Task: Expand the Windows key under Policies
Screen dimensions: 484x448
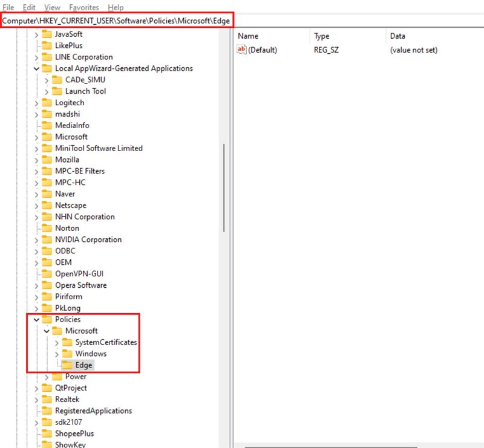Action: tap(57, 354)
